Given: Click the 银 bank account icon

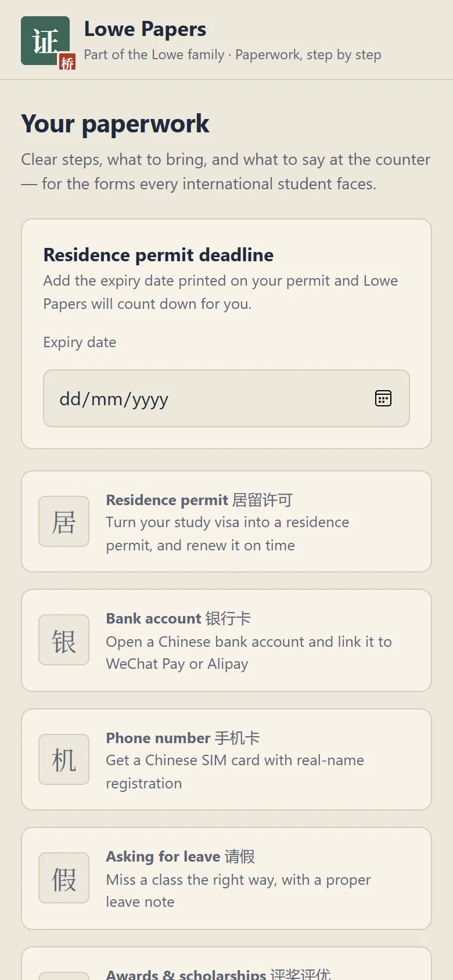Looking at the screenshot, I should 64,640.
